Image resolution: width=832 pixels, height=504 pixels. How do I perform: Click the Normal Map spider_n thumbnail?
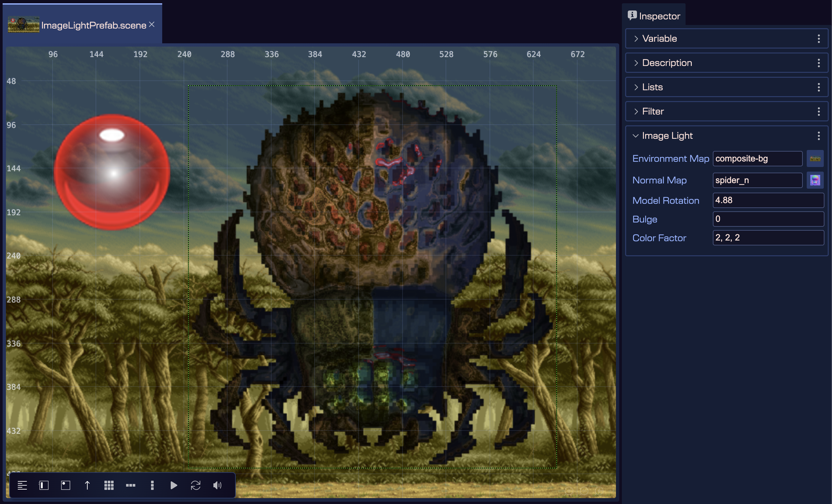[815, 180]
